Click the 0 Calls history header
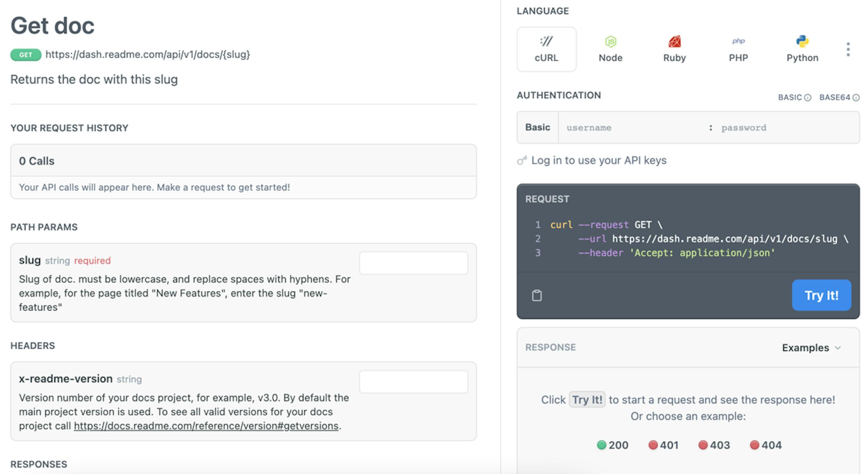Viewport: 868px width, 474px height. click(x=243, y=161)
